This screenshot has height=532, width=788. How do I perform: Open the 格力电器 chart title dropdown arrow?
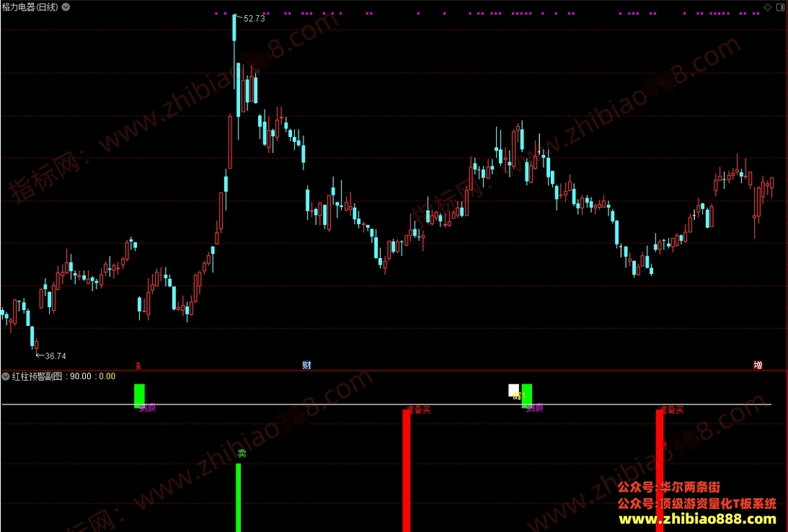66,7
